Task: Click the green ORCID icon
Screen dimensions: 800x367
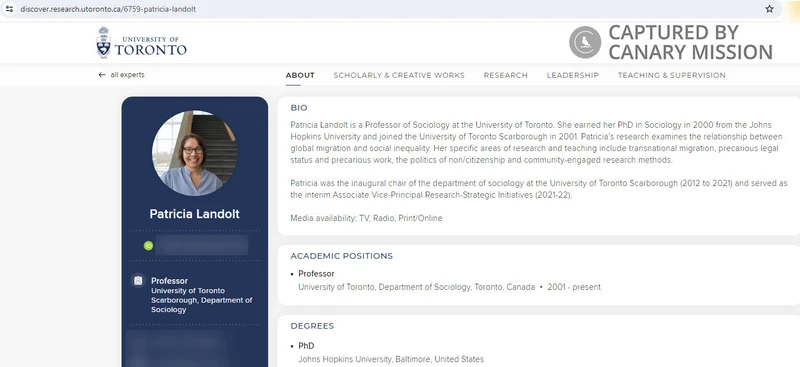Action: pyautogui.click(x=148, y=246)
